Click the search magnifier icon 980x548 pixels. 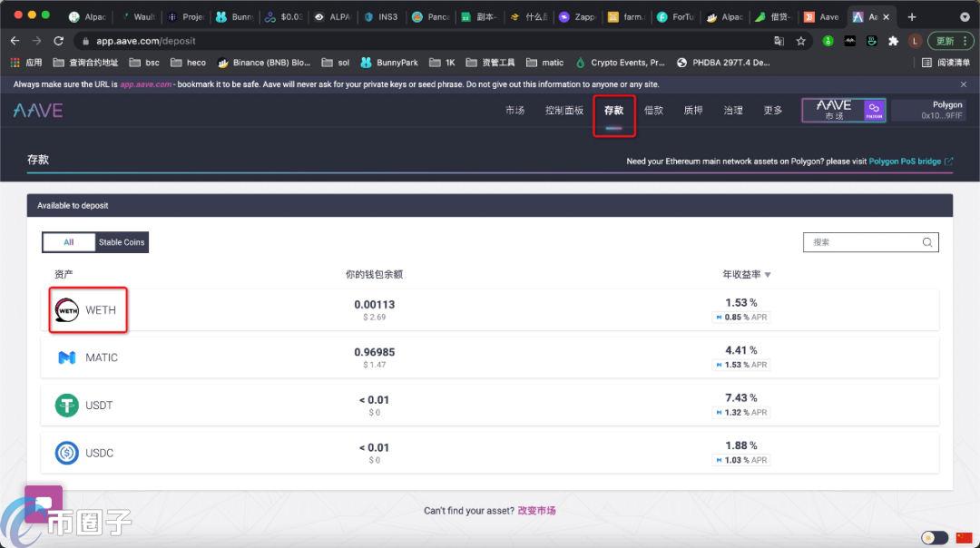click(x=926, y=242)
